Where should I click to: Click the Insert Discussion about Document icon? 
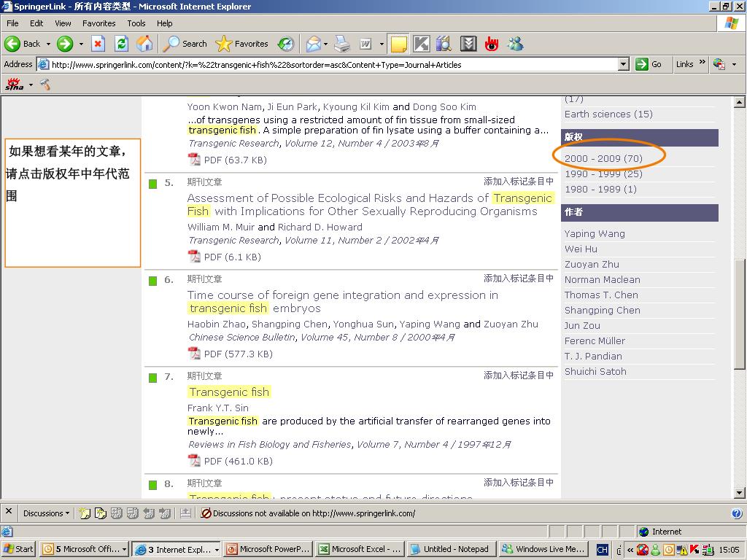click(101, 513)
